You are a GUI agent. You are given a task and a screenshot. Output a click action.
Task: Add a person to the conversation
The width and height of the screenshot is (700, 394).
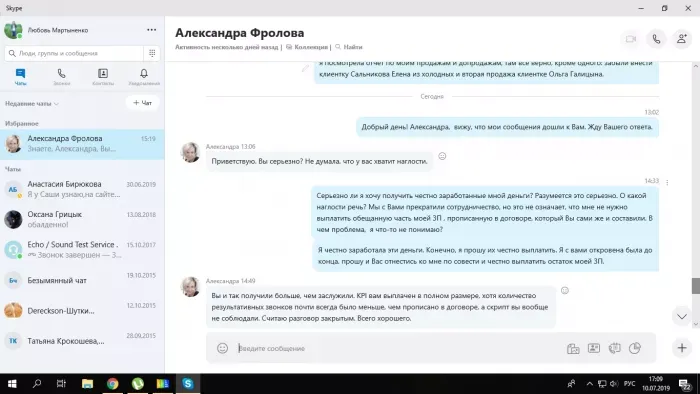(681, 39)
